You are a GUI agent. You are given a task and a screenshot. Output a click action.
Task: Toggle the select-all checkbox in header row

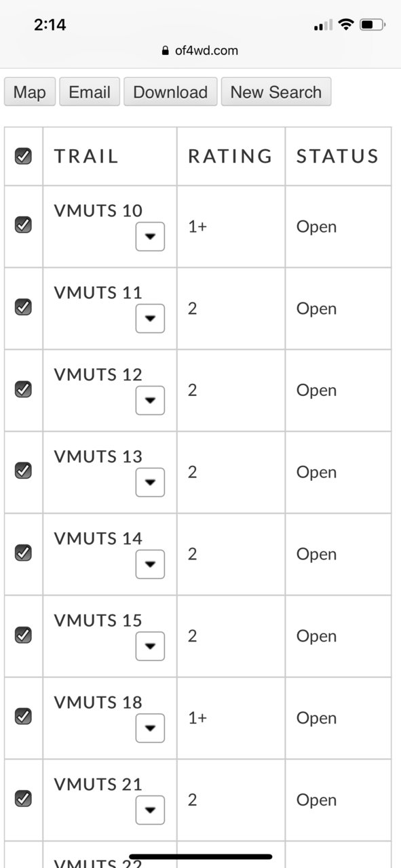pos(23,156)
